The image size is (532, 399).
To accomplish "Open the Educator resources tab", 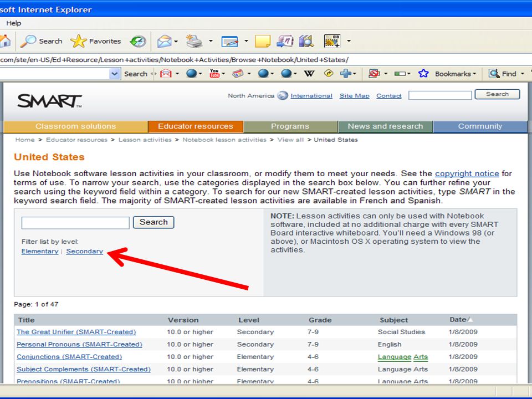I will point(196,126).
